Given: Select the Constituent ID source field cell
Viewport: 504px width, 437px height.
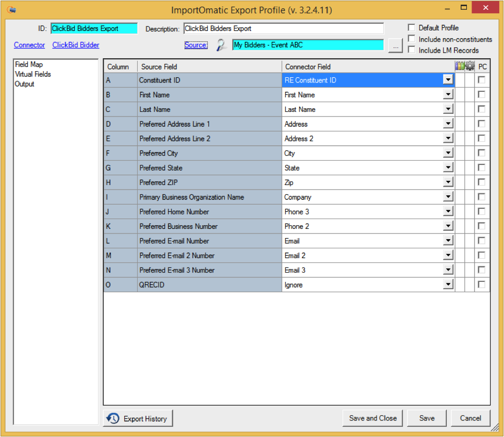Looking at the screenshot, I should 209,80.
